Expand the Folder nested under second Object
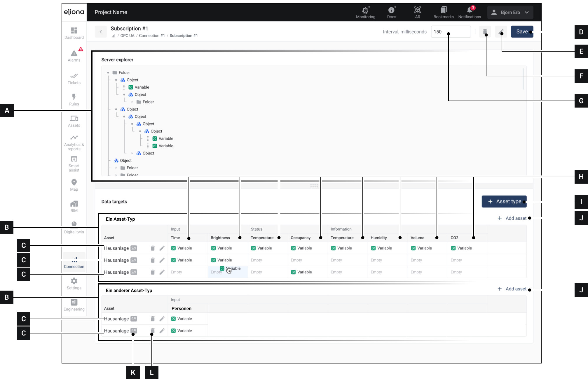The image size is (588, 383). [x=132, y=102]
